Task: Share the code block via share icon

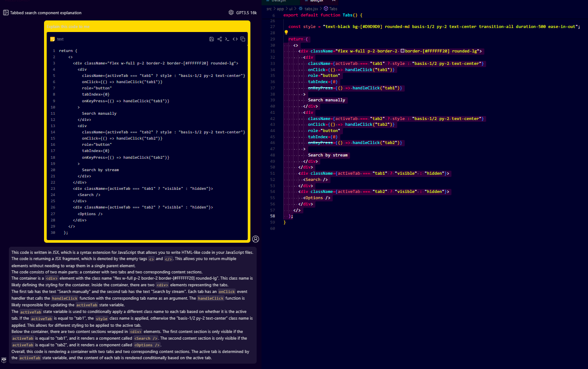Action: coord(219,39)
